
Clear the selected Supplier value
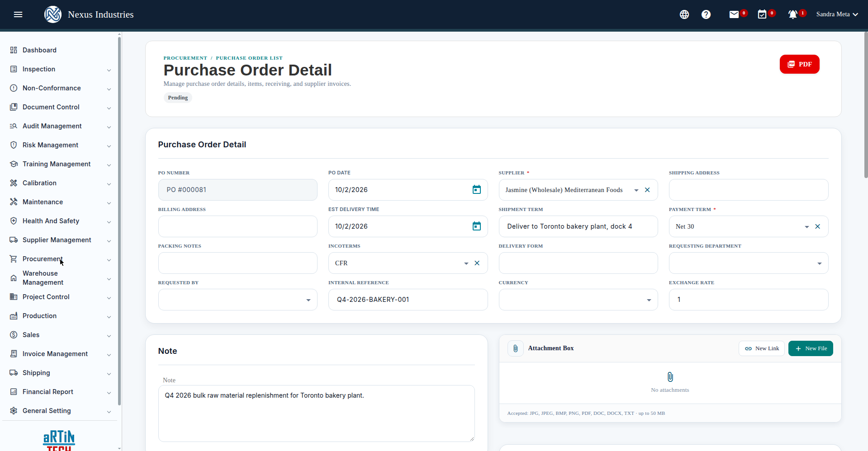click(647, 190)
